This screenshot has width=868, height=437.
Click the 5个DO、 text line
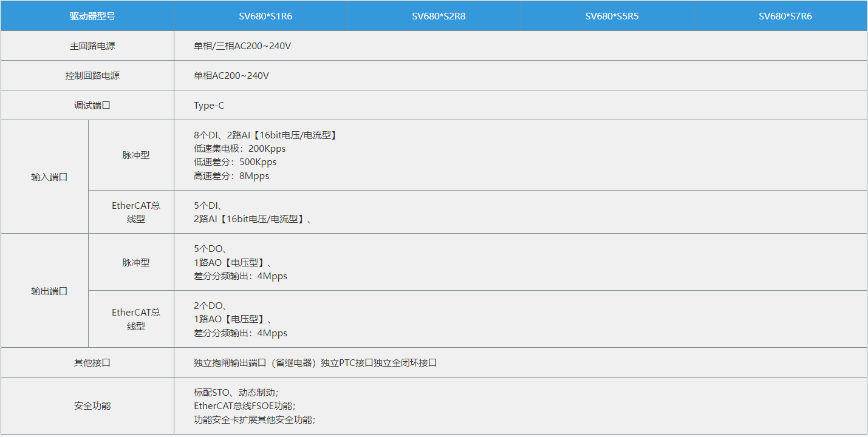(210, 248)
